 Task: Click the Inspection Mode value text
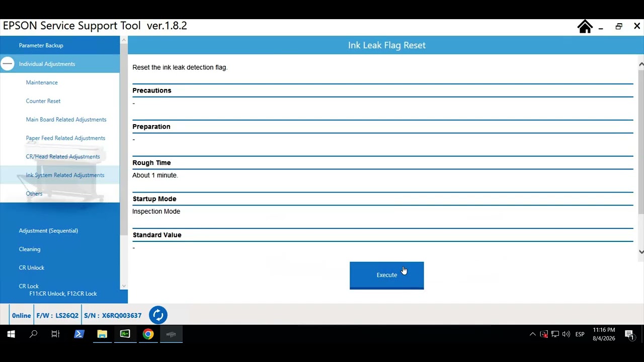(156, 212)
